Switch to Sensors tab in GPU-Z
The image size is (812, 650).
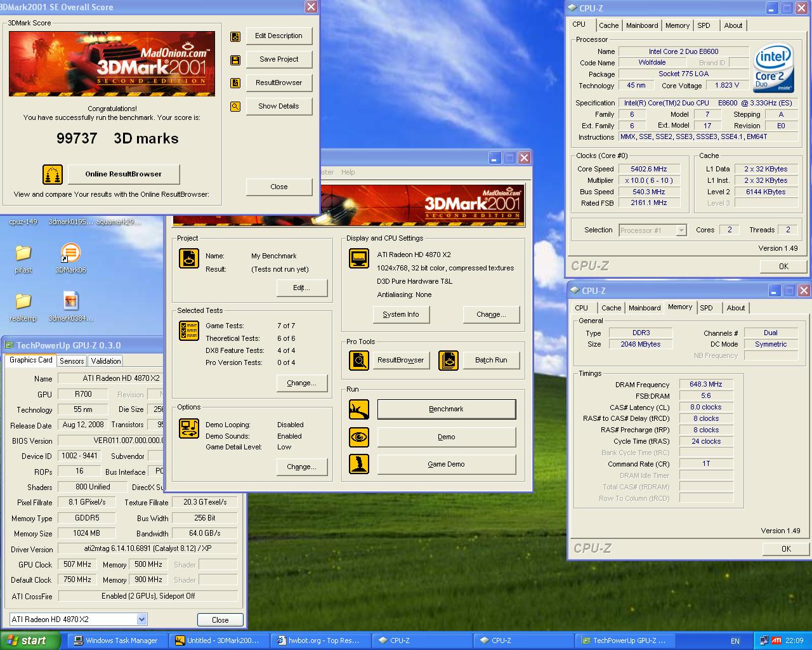(72, 361)
